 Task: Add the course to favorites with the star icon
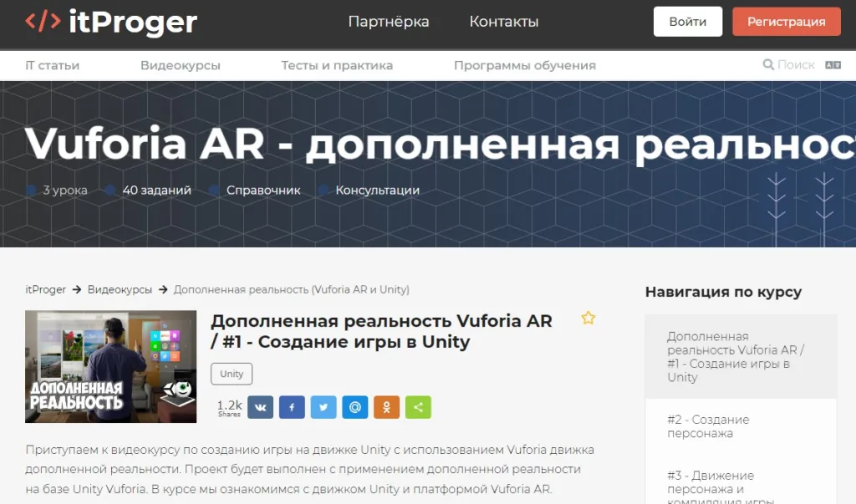click(588, 318)
